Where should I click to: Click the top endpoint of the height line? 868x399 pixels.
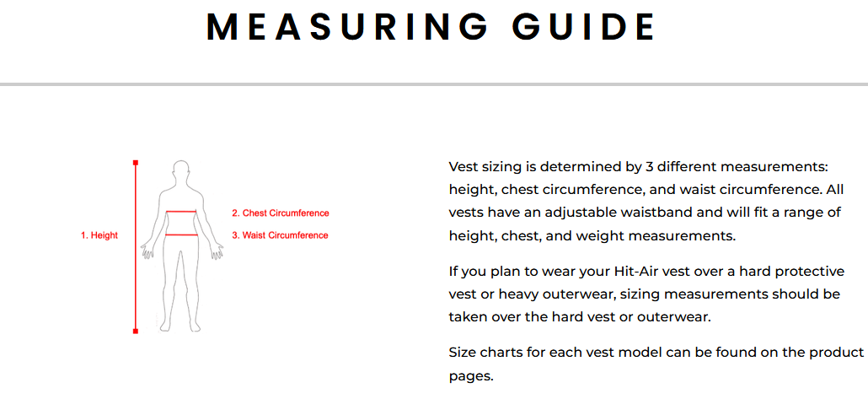click(135, 163)
